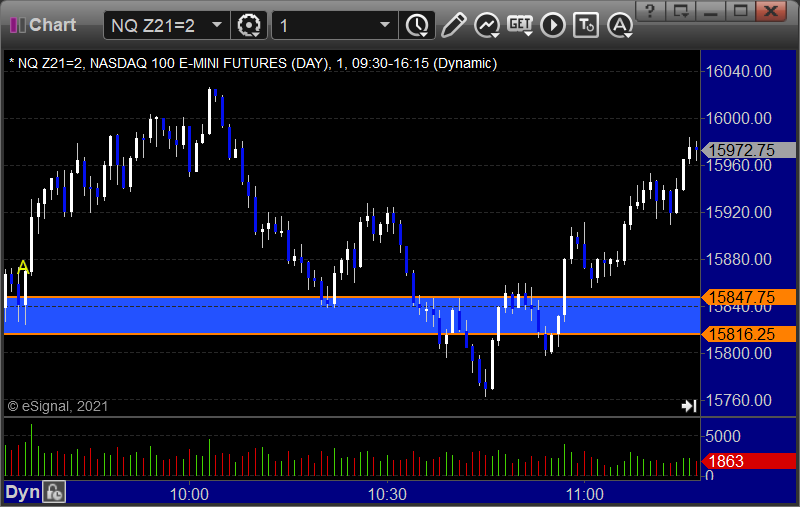The image size is (800, 507).
Task: Click the current price label 15972.75
Action: click(749, 150)
